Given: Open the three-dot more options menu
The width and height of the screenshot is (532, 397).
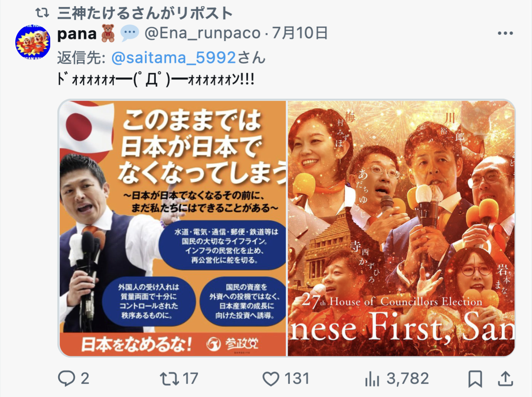Looking at the screenshot, I should coord(505,33).
